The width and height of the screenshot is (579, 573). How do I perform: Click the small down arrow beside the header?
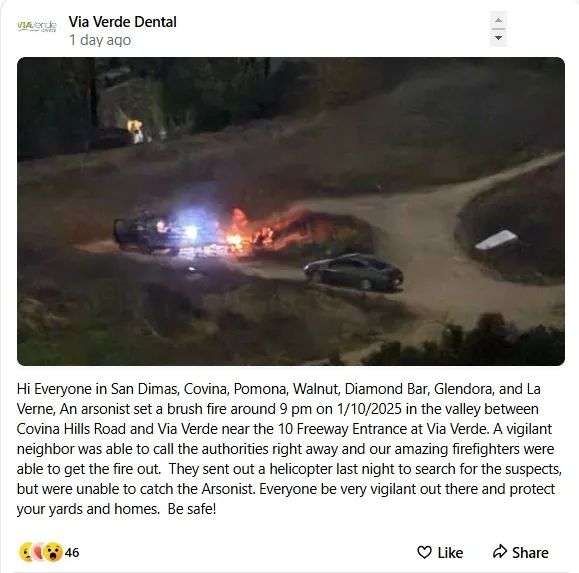point(498,38)
